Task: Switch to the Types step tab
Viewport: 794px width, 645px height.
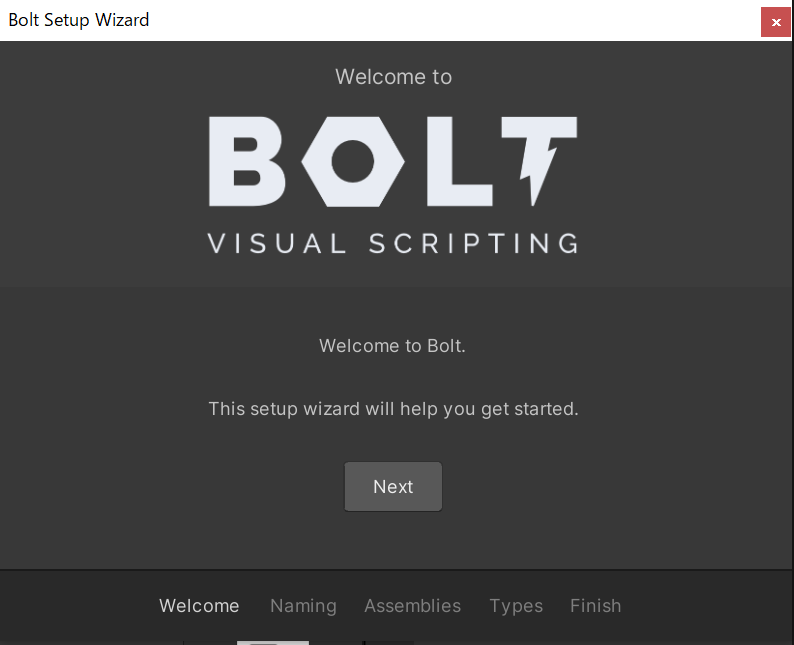Action: (x=516, y=606)
